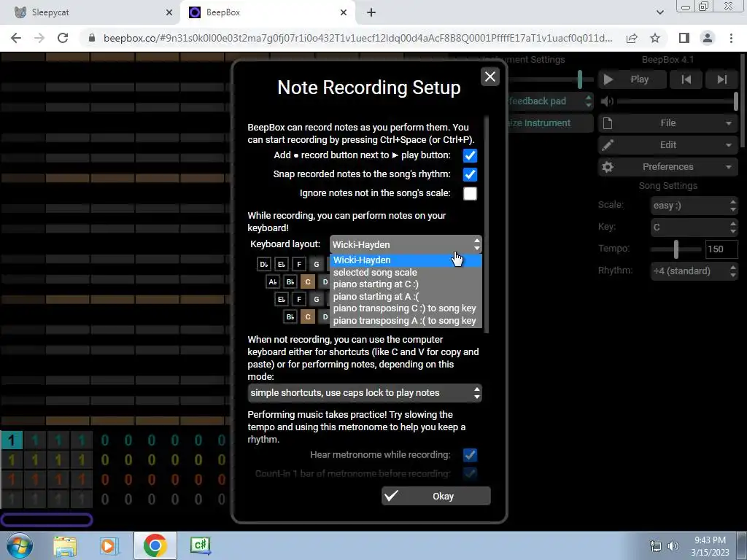Close the Note Recording Setup dialog
The width and height of the screenshot is (747, 560).
tap(489, 77)
